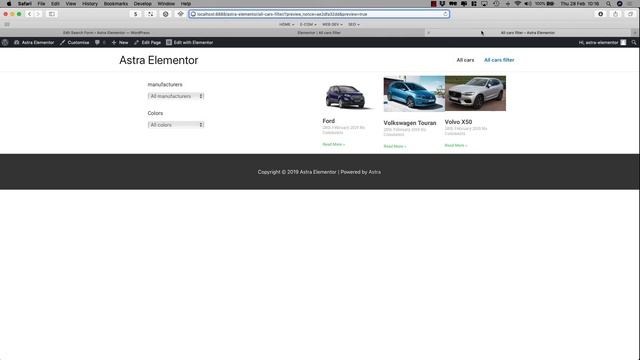This screenshot has height=360, width=640.
Task: Open Spotlight search in menu bar
Action: 608,4
